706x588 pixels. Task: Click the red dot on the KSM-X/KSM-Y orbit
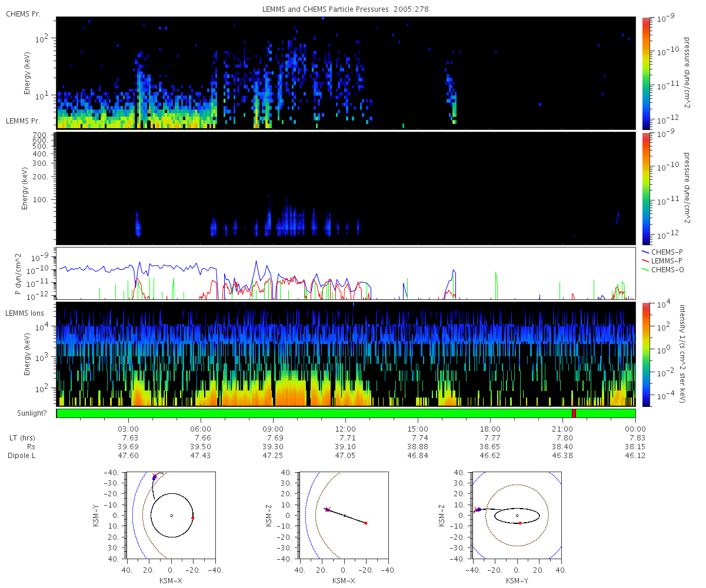[193, 518]
